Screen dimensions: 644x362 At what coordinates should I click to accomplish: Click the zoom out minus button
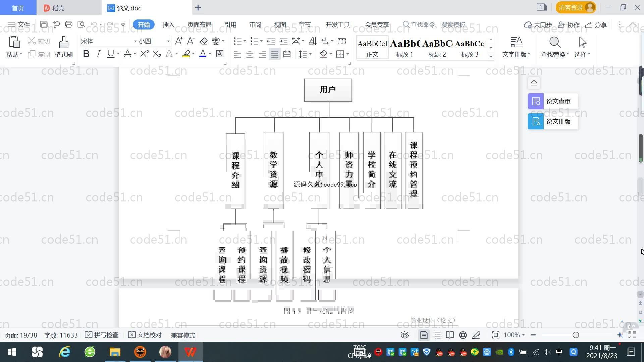coord(533,335)
